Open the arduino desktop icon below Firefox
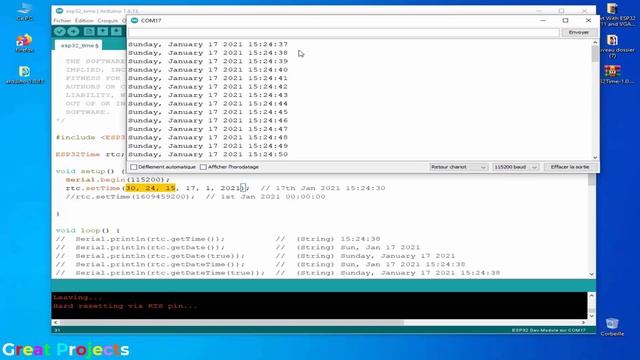 click(x=24, y=75)
